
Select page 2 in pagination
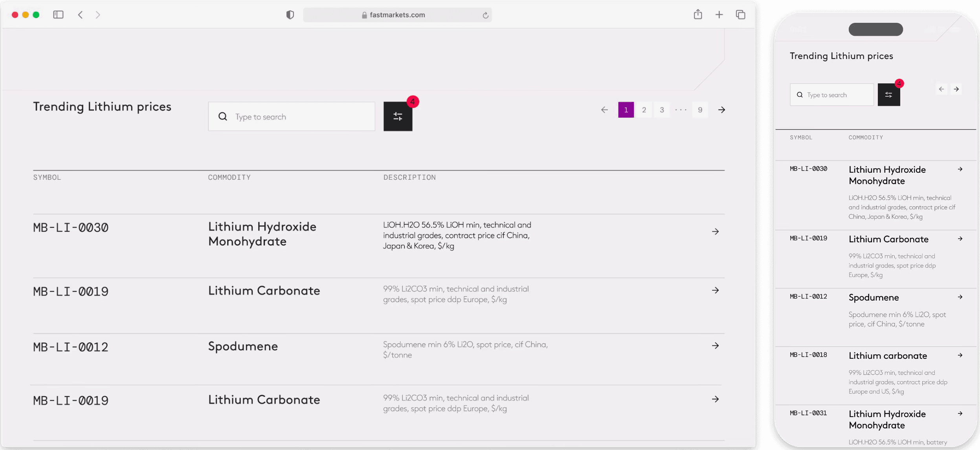pos(644,110)
